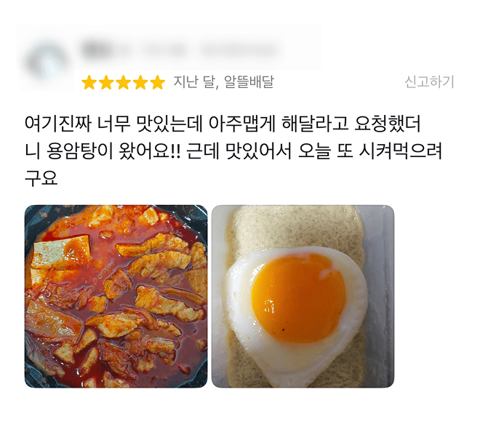Report the review via 신고하기

(x=429, y=81)
